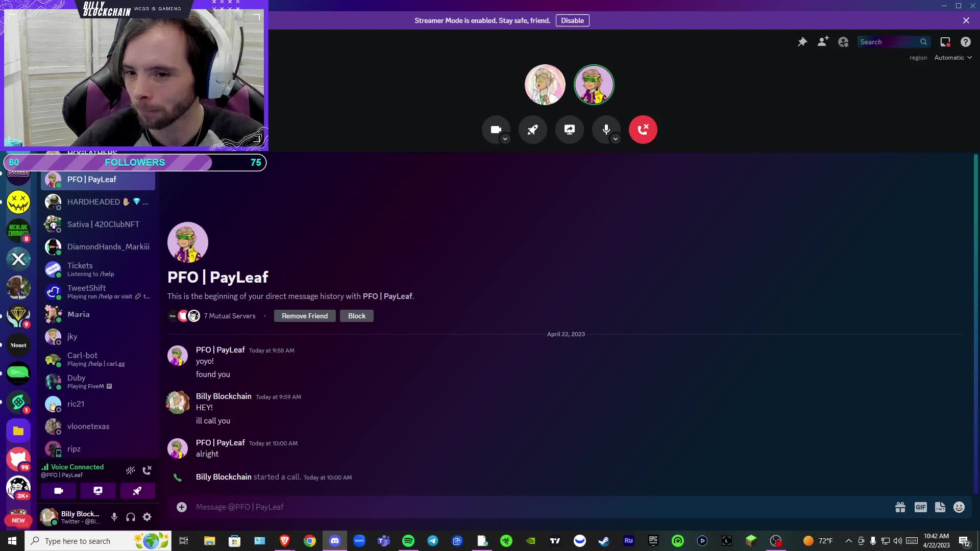Image resolution: width=980 pixels, height=551 pixels.
Task: Open the sticker picker
Action: tap(940, 507)
